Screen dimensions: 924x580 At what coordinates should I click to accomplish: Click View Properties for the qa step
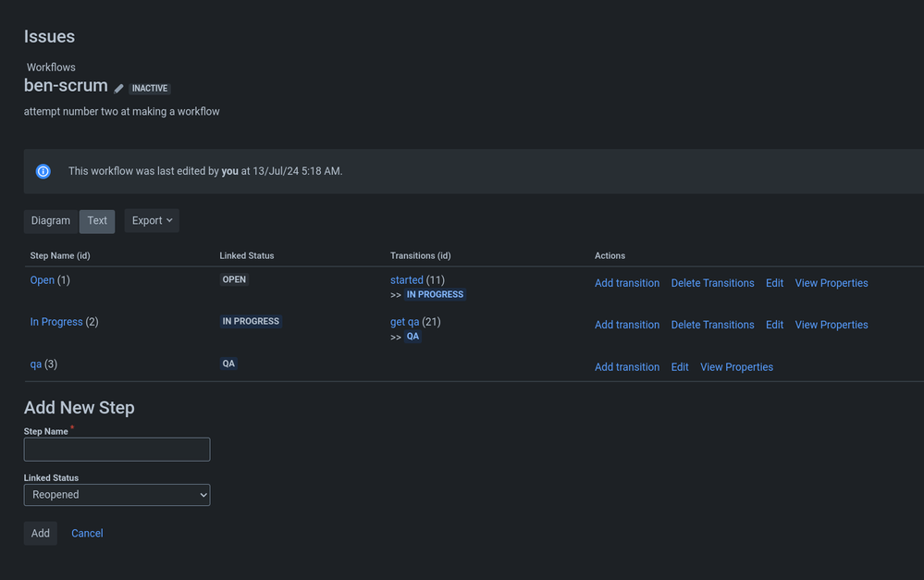(736, 367)
